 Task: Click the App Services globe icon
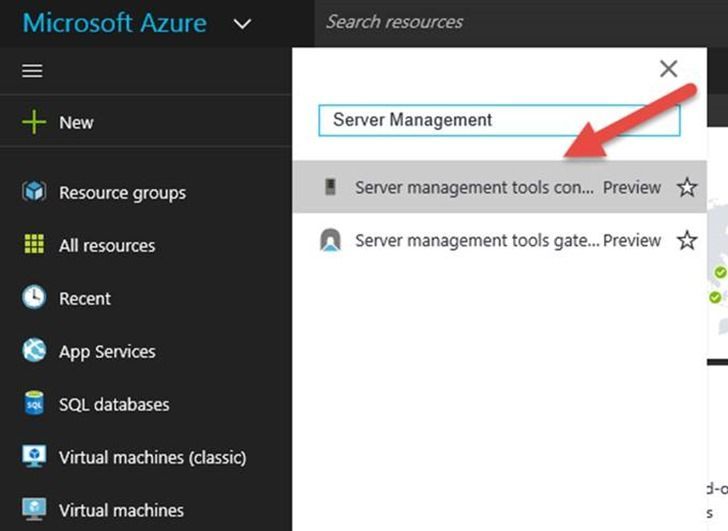click(x=34, y=351)
